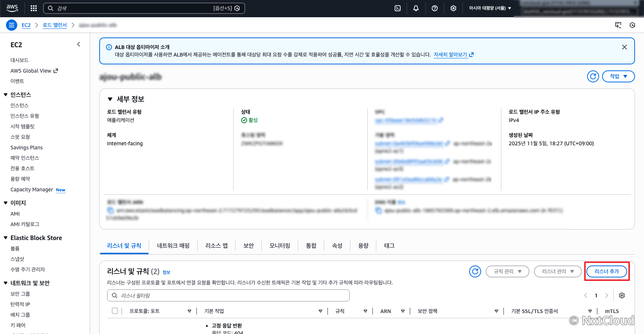Viewport: 644px width, 334px height.
Task: Collapse the 인스턴스 navigation group
Action: point(6,95)
